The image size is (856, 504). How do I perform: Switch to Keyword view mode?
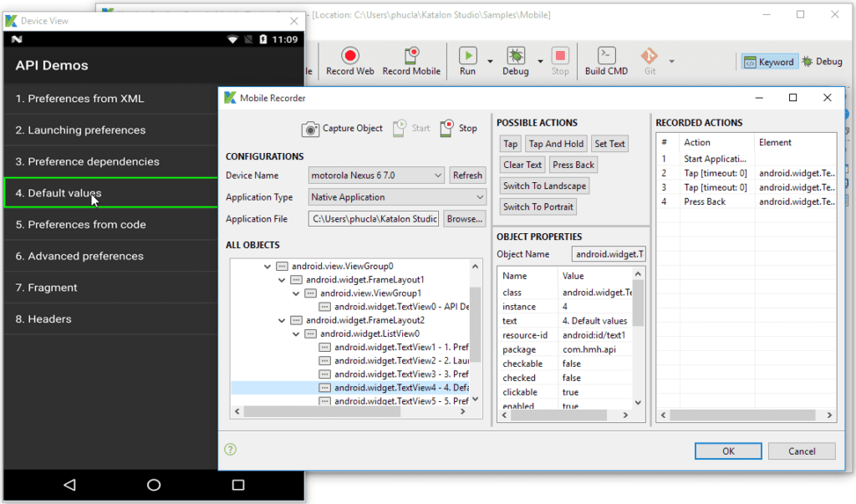click(x=768, y=61)
